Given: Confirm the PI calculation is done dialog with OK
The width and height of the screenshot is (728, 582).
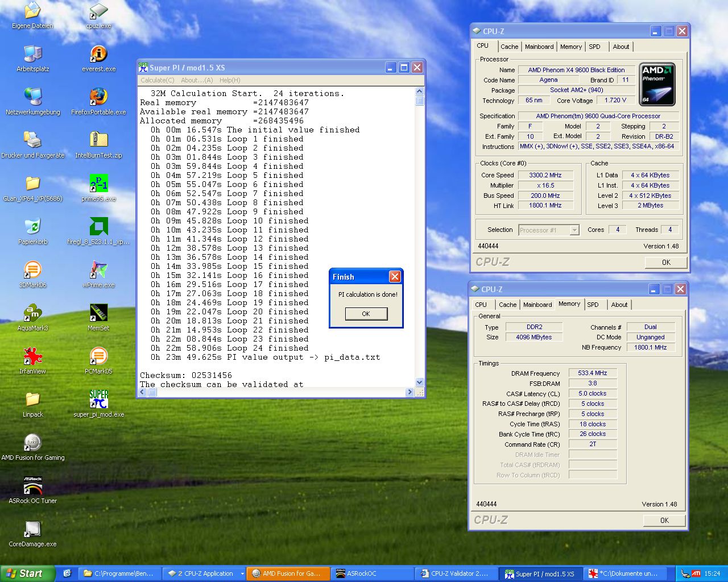Looking at the screenshot, I should 366,314.
